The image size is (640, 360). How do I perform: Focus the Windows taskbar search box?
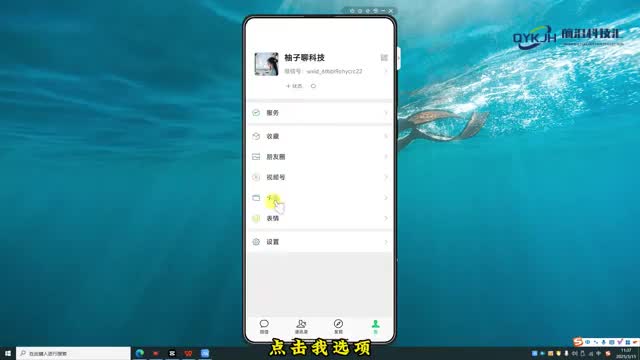[x=73, y=353]
